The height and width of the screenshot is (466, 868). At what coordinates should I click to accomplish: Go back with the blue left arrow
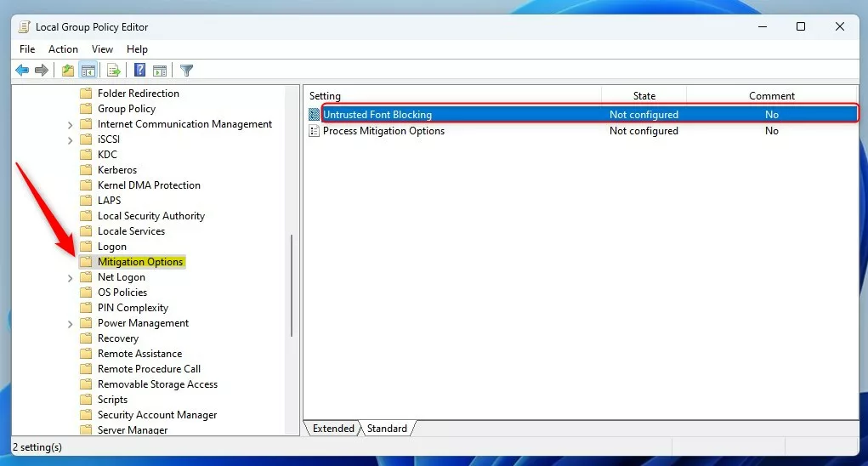[22, 71]
